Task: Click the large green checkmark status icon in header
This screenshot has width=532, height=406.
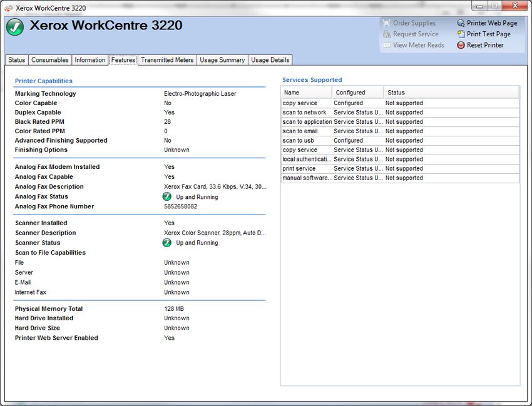Action: point(15,27)
